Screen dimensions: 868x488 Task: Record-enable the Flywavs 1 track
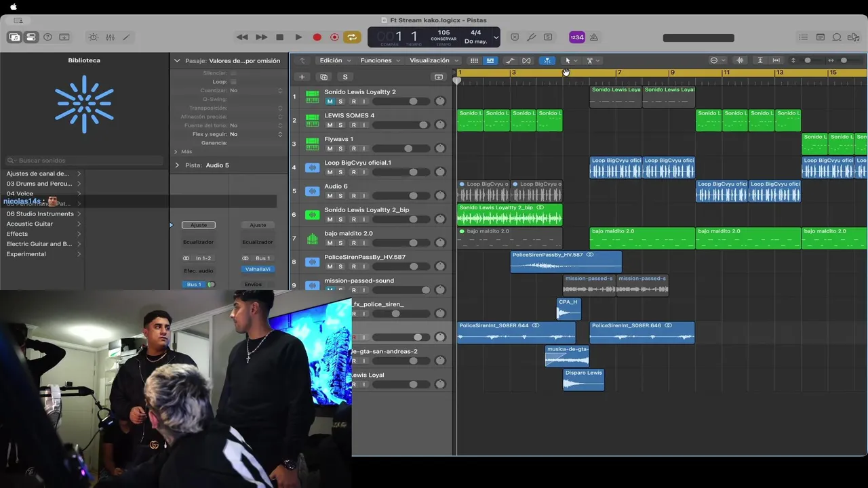point(353,149)
